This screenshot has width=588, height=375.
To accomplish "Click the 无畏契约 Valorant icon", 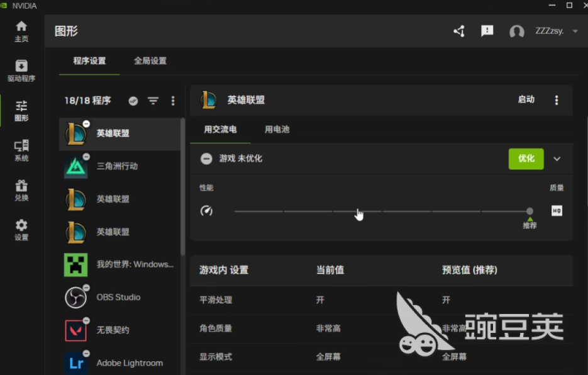I will point(75,330).
